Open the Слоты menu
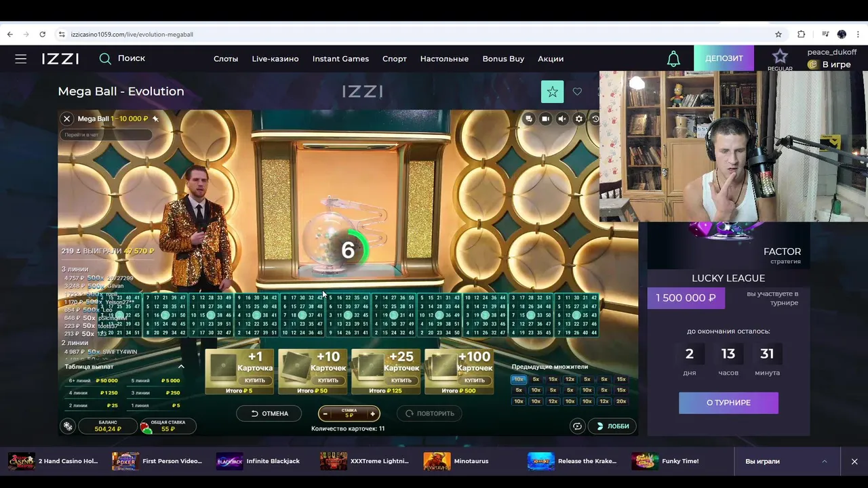This screenshot has width=868, height=488. click(226, 59)
